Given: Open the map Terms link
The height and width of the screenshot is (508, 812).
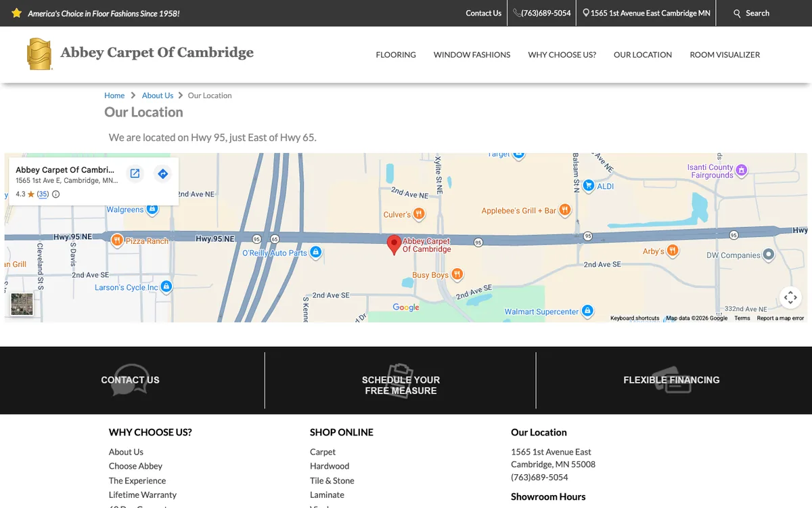Looking at the screenshot, I should [x=742, y=318].
